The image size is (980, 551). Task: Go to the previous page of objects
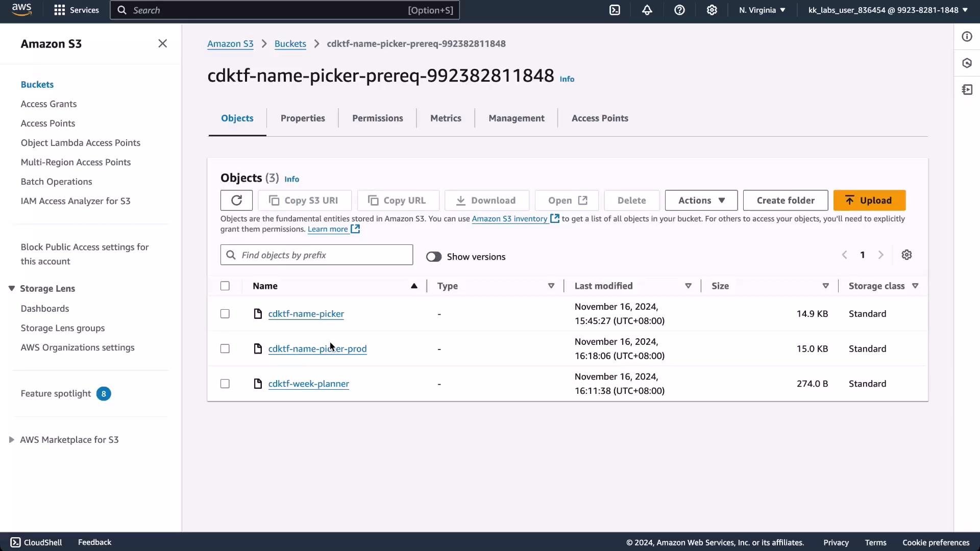click(x=844, y=255)
